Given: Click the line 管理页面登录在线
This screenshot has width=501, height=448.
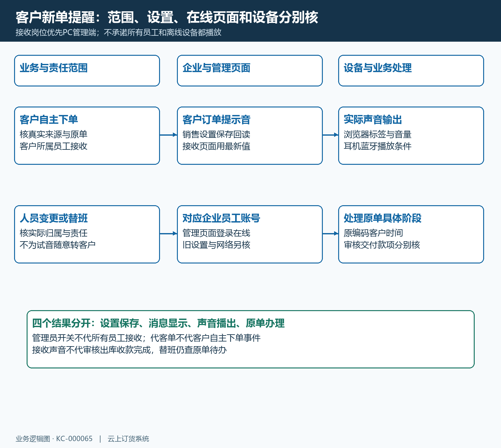Looking at the screenshot, I should [x=216, y=233].
